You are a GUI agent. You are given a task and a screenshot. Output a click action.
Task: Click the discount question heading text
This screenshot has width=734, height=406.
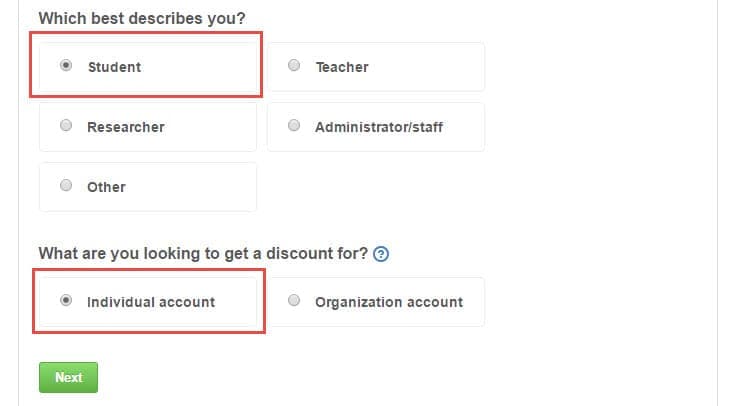tap(202, 254)
